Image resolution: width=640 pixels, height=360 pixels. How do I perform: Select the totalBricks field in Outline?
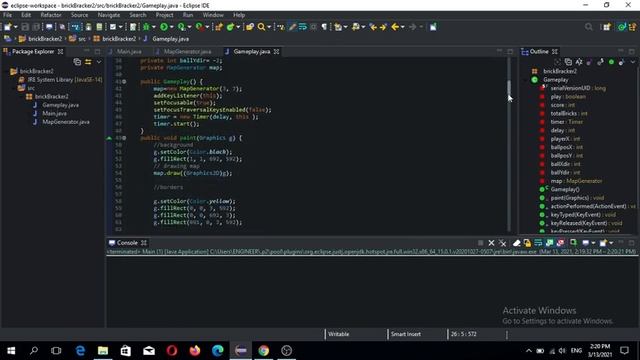[569, 113]
